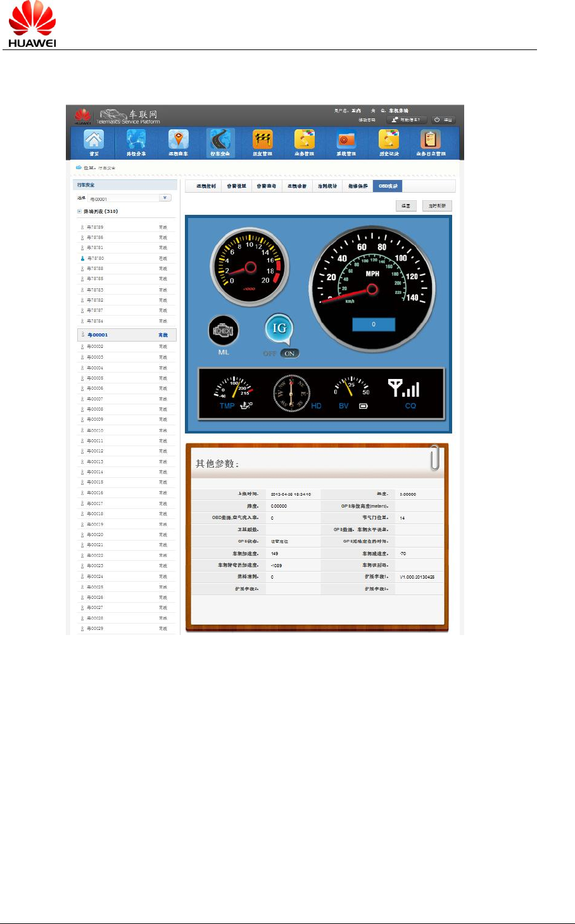Select terminal 78789 in list
This screenshot has height=924, width=575.
coord(127,227)
